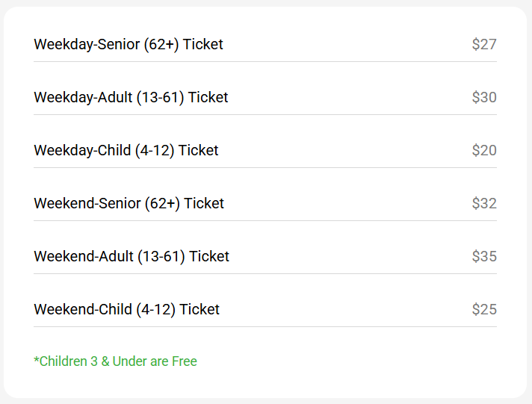
Task: Click the $32 Weekend-Senior price
Action: click(484, 203)
